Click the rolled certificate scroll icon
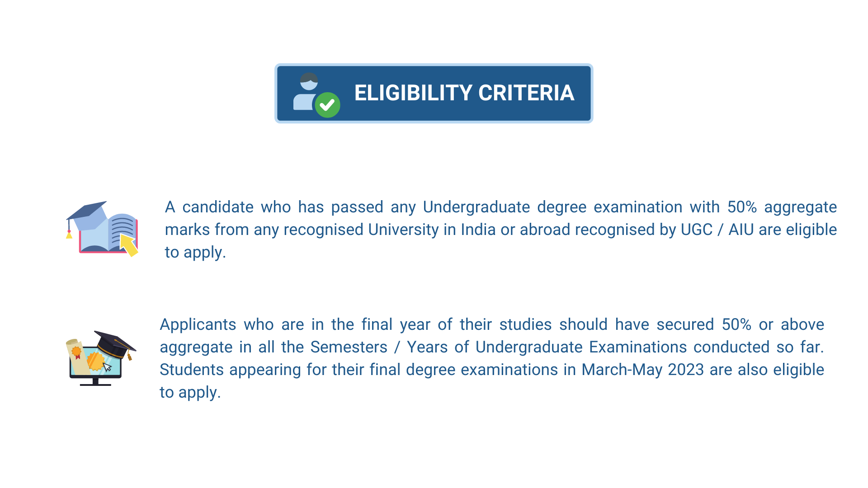The height and width of the screenshot is (488, 868). coord(78,356)
